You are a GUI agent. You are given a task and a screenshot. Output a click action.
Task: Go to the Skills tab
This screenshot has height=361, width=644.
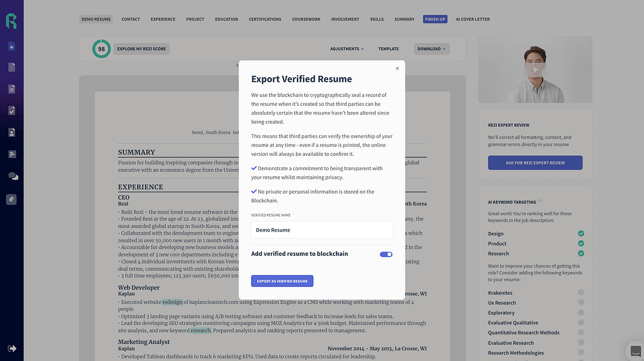click(377, 19)
